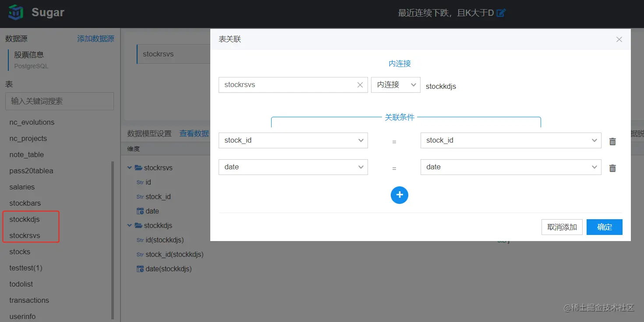Click folder icon of stockrsvs group
644x322 pixels.
click(x=138, y=168)
